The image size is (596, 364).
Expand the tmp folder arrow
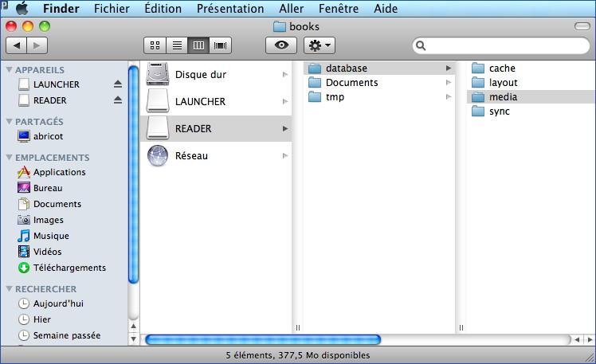coord(448,97)
